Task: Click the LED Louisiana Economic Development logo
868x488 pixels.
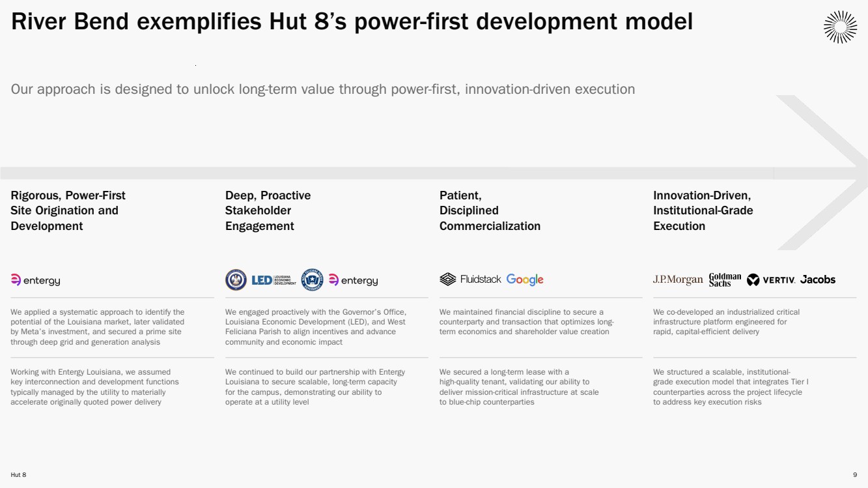Action: pyautogui.click(x=273, y=280)
